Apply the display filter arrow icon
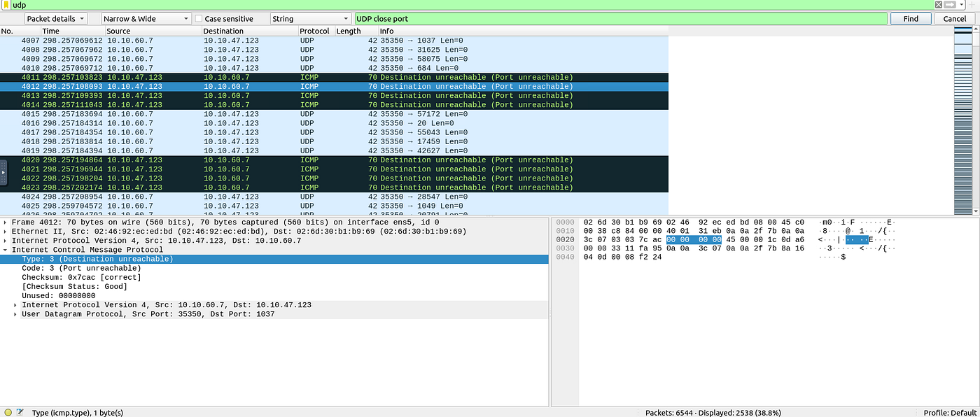Viewport: 980px width, 417px height. coord(950,4)
